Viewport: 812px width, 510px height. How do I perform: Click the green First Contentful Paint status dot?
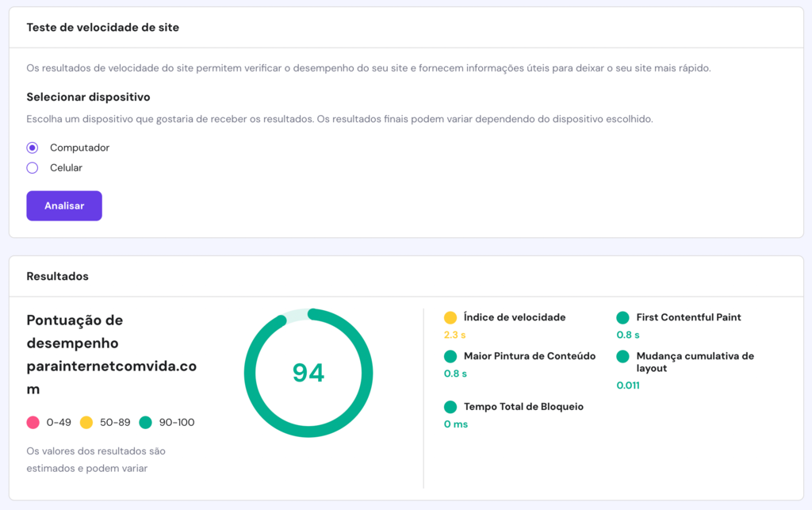pos(623,317)
